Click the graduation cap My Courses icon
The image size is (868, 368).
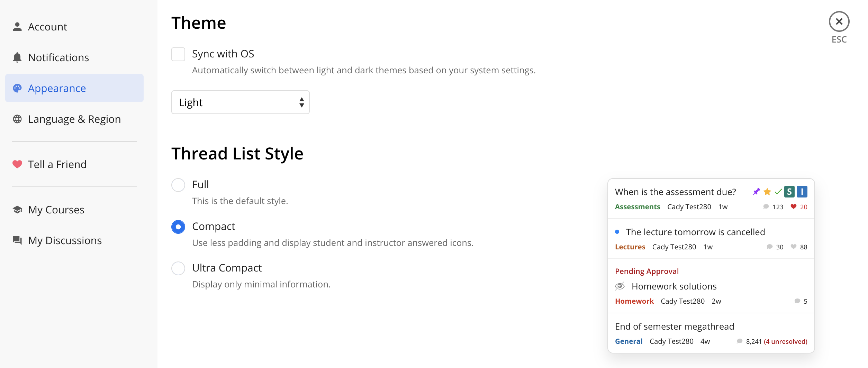pos(17,210)
